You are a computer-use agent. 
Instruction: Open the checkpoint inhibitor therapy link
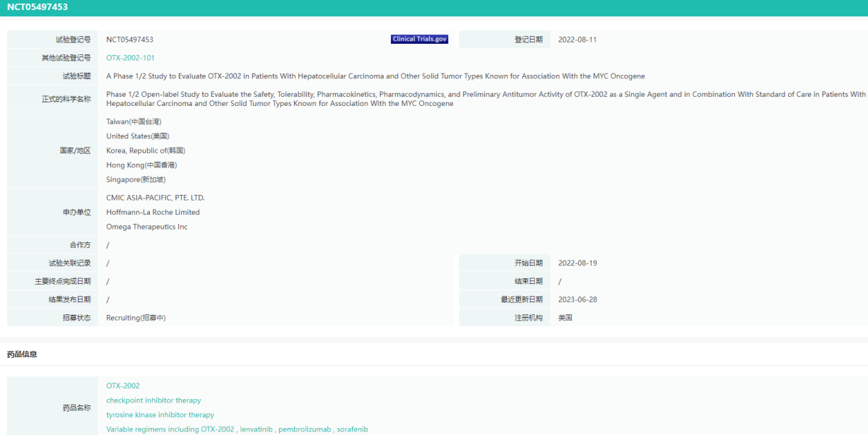tap(153, 400)
